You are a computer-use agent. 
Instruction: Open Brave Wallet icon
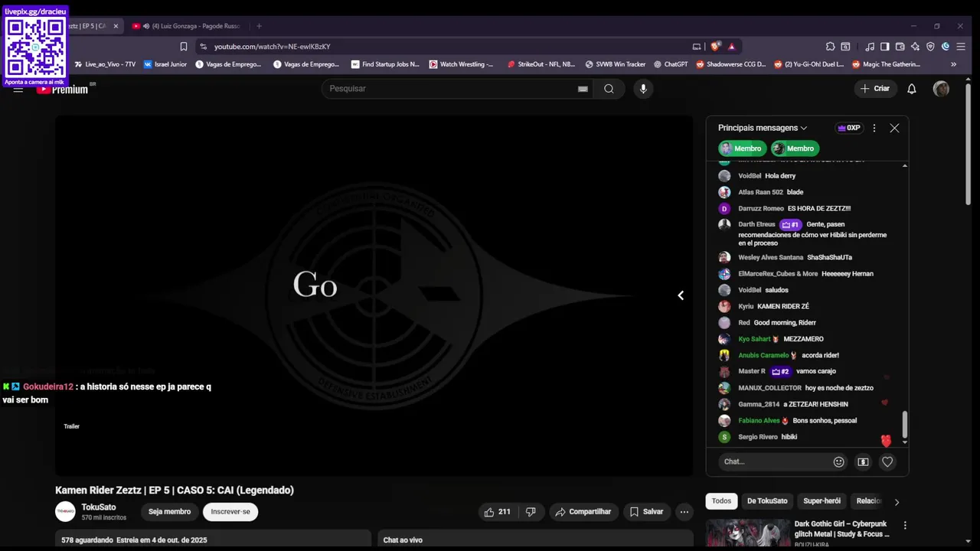coord(900,47)
